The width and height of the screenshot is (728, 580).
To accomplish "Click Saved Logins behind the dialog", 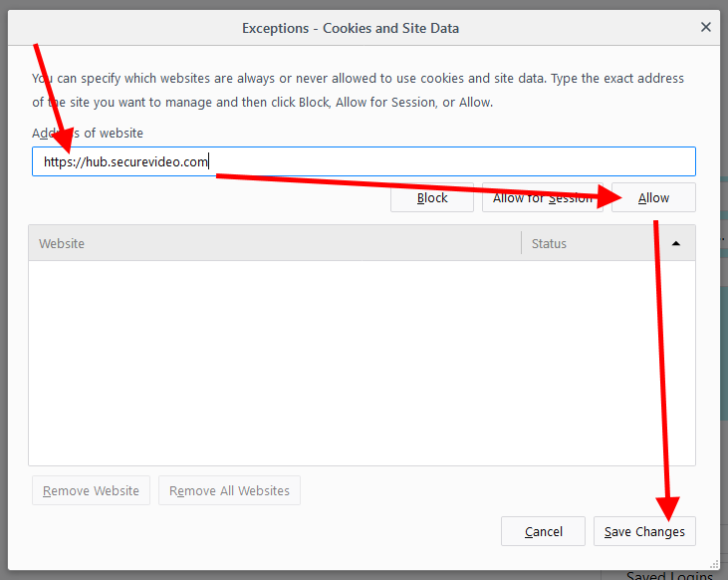I will click(x=669, y=575).
